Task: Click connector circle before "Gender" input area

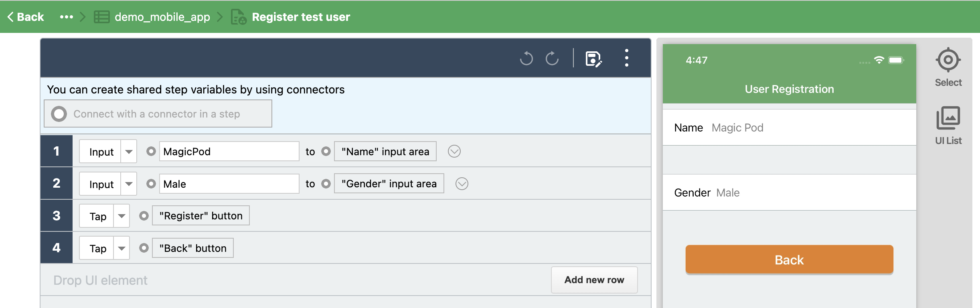Action: coord(326,184)
